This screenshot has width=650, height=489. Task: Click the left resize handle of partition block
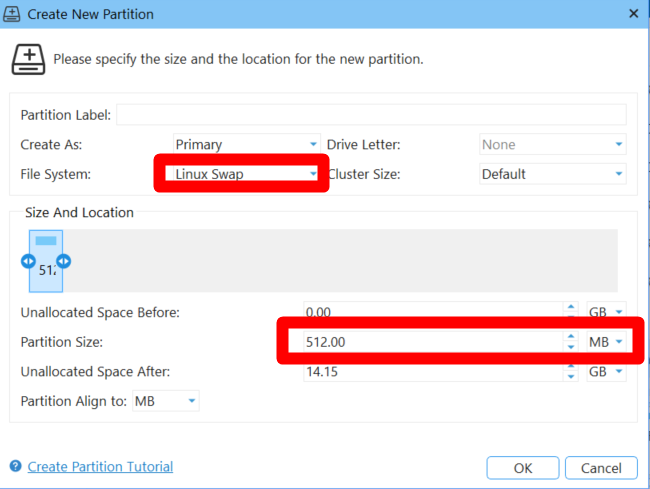click(x=28, y=261)
